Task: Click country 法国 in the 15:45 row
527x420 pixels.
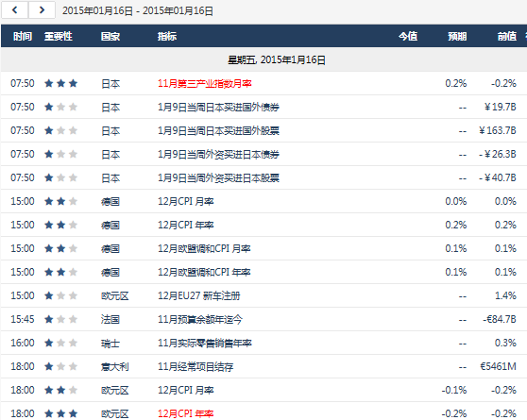Action: coord(110,319)
